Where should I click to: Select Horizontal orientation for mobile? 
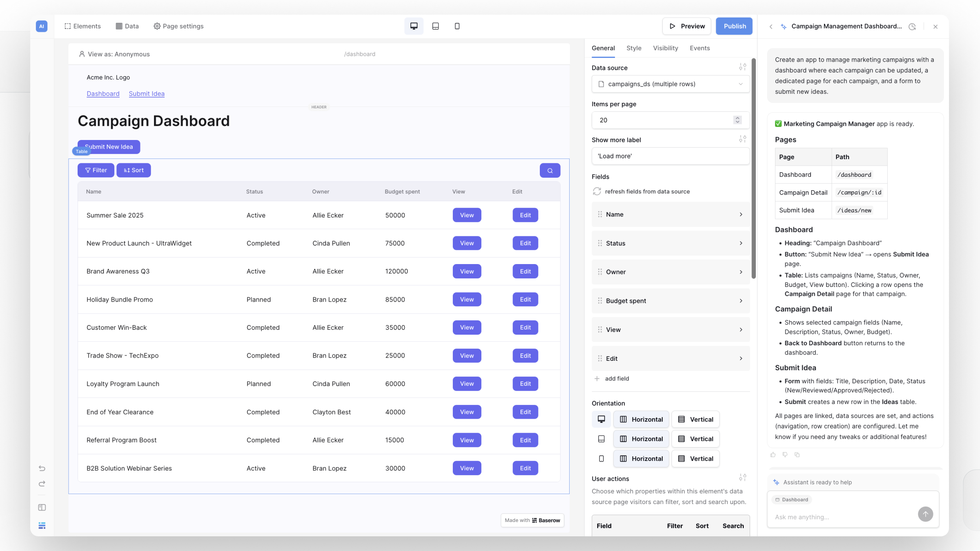(641, 458)
